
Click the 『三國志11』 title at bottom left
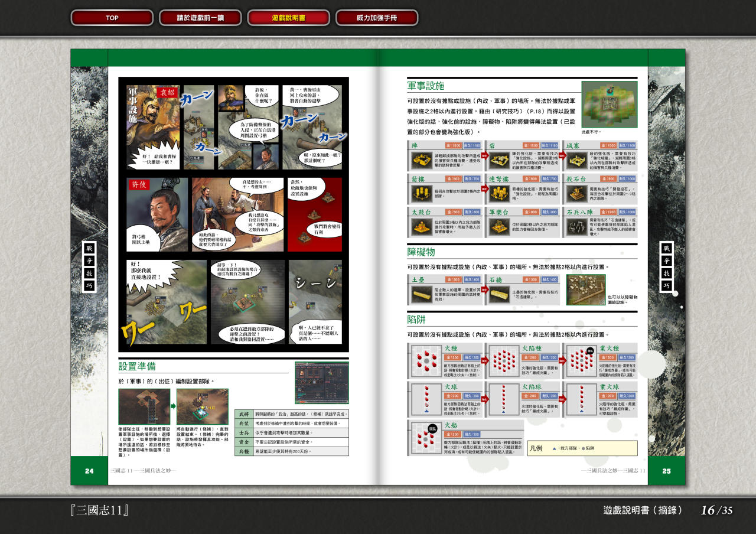point(100,510)
